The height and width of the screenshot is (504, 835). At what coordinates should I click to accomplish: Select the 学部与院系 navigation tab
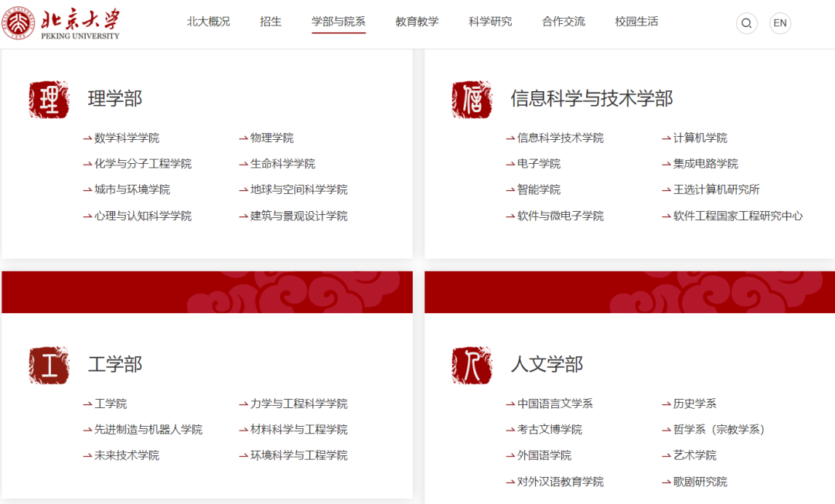point(338,22)
